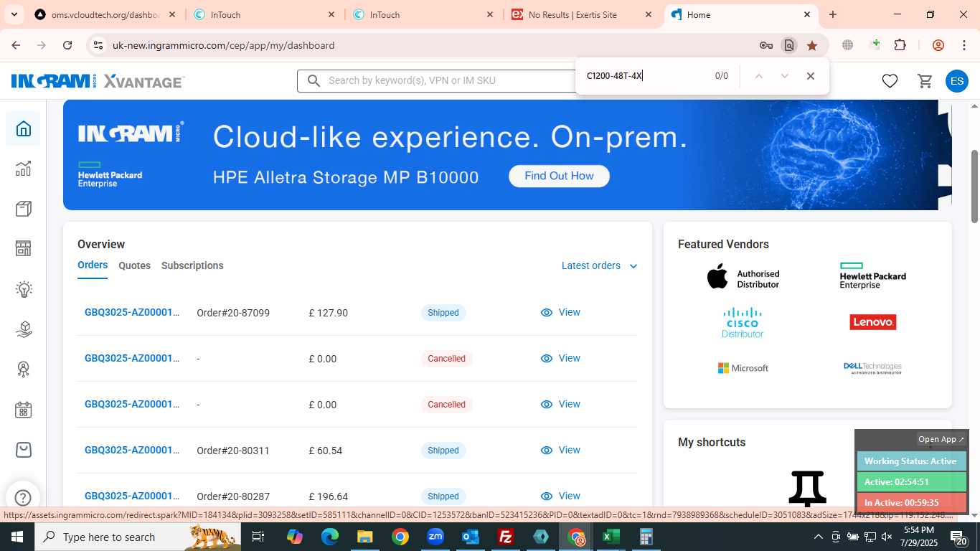Click the address bar URL
Image resolution: width=980 pixels, height=551 pixels.
pos(223,45)
